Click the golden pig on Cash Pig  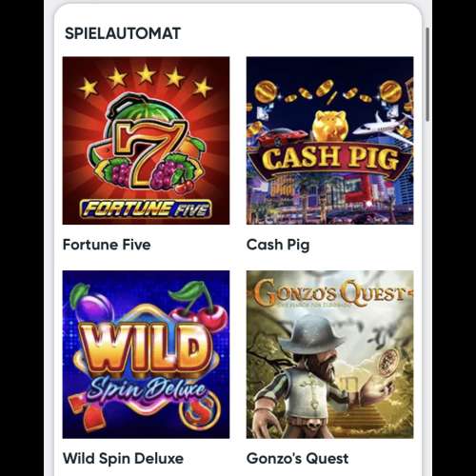tap(330, 126)
